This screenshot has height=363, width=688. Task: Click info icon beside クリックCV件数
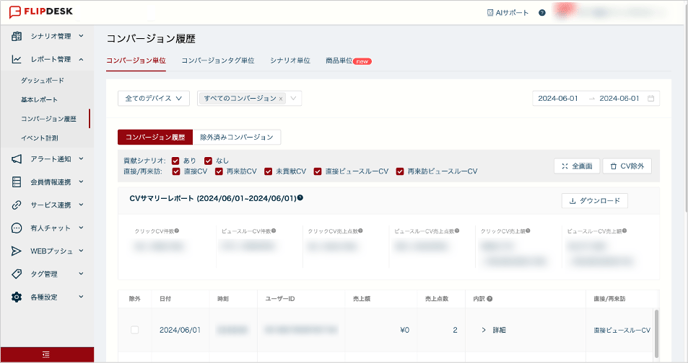tap(177, 230)
